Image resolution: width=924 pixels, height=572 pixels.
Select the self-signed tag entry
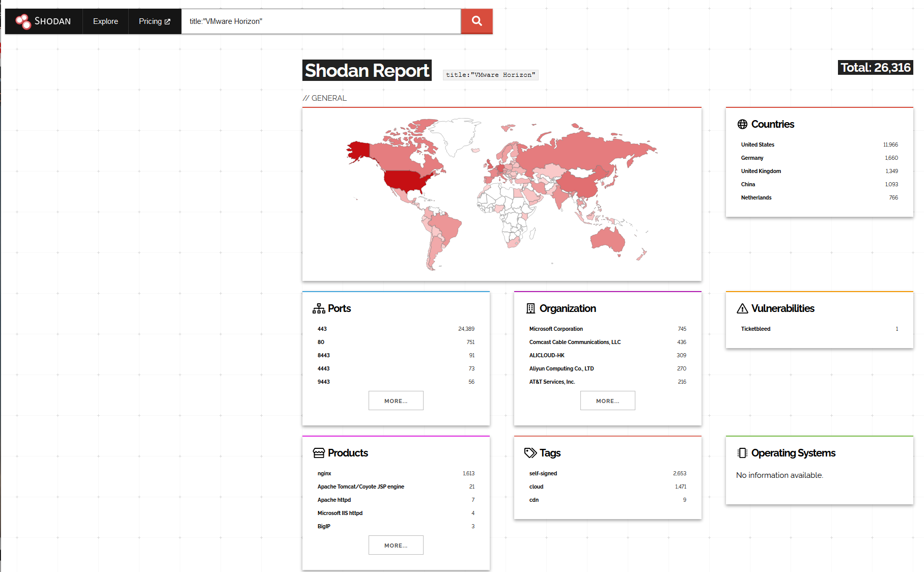coord(608,473)
